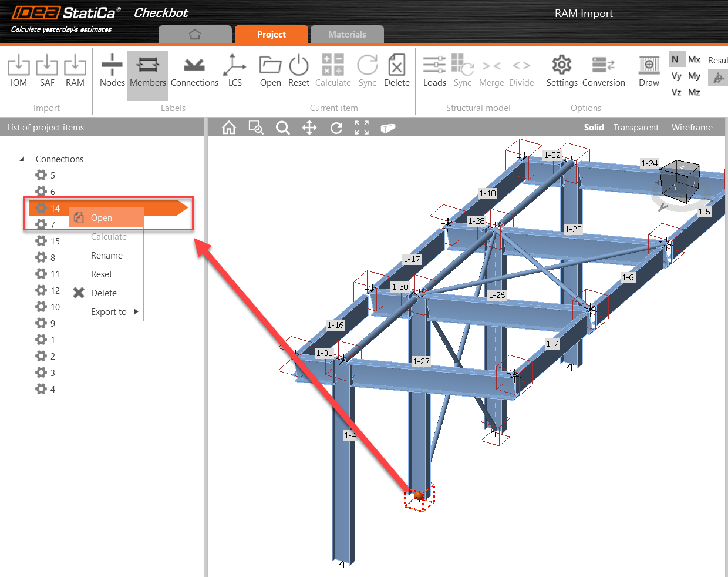The width and height of the screenshot is (728, 577).
Task: Activate the Draw option icon
Action: (x=649, y=69)
